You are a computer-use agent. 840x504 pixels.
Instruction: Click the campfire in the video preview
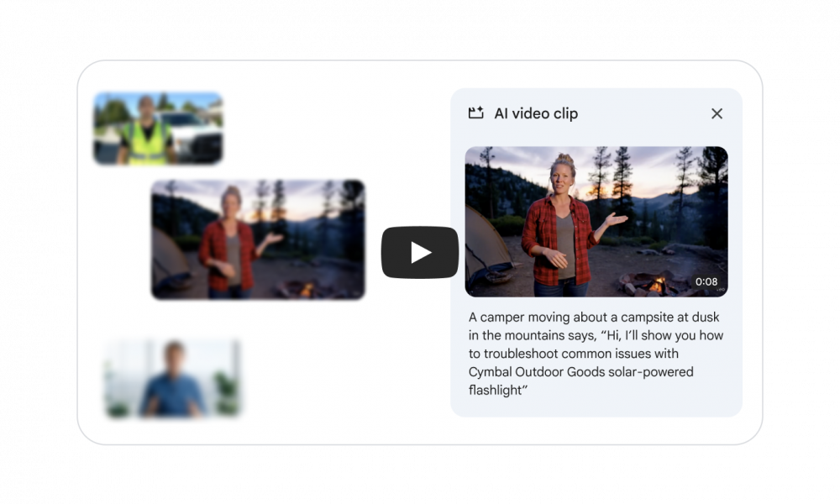click(657, 284)
